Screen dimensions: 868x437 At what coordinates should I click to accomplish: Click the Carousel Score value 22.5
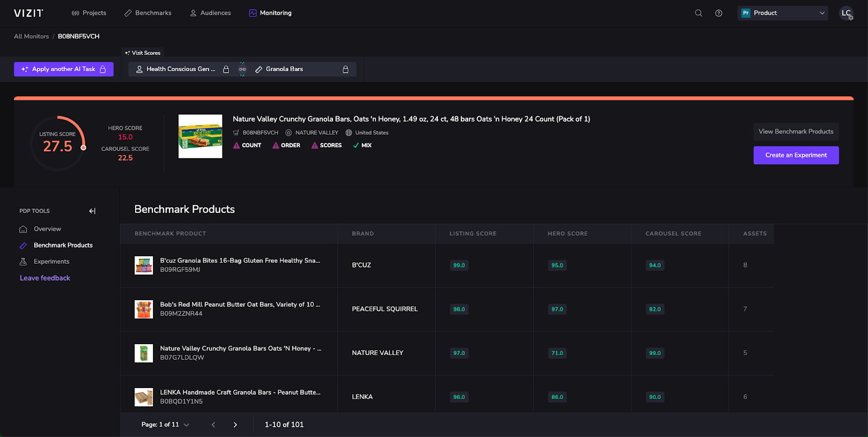[125, 158]
